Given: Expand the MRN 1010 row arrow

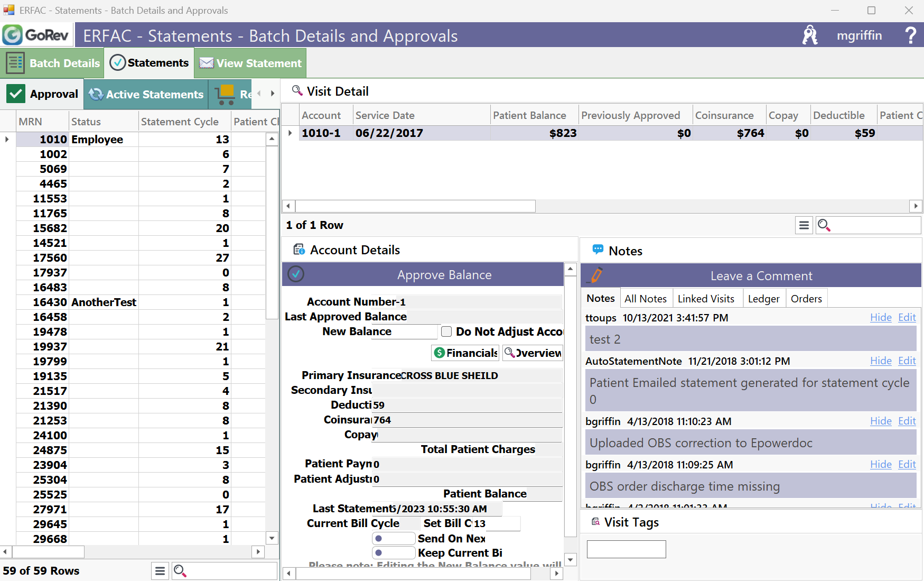Looking at the screenshot, I should point(7,140).
